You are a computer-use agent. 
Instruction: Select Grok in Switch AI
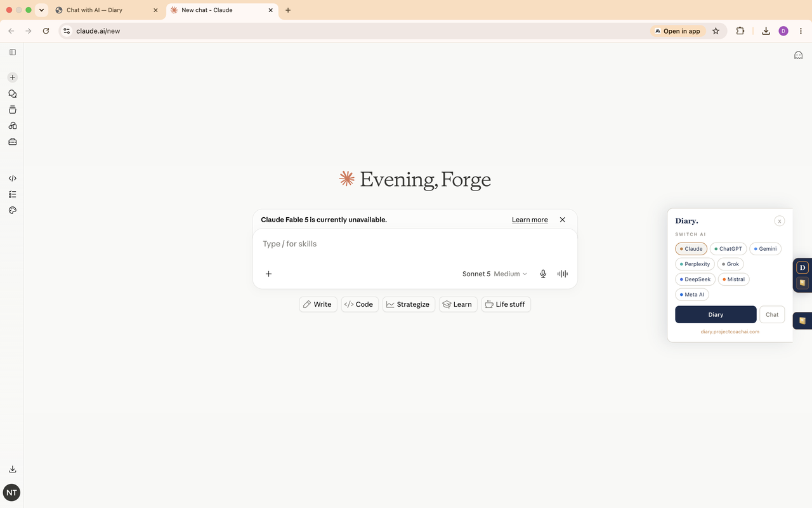point(730,264)
